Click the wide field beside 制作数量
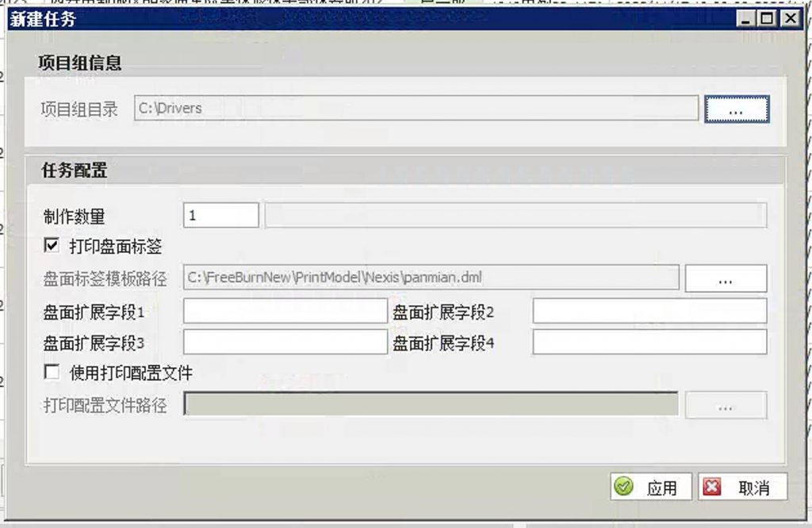The width and height of the screenshot is (812, 528). tap(515, 216)
